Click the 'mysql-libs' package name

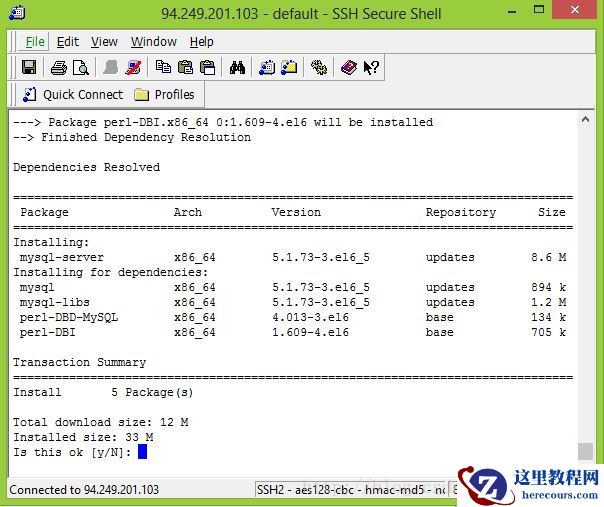(55, 302)
